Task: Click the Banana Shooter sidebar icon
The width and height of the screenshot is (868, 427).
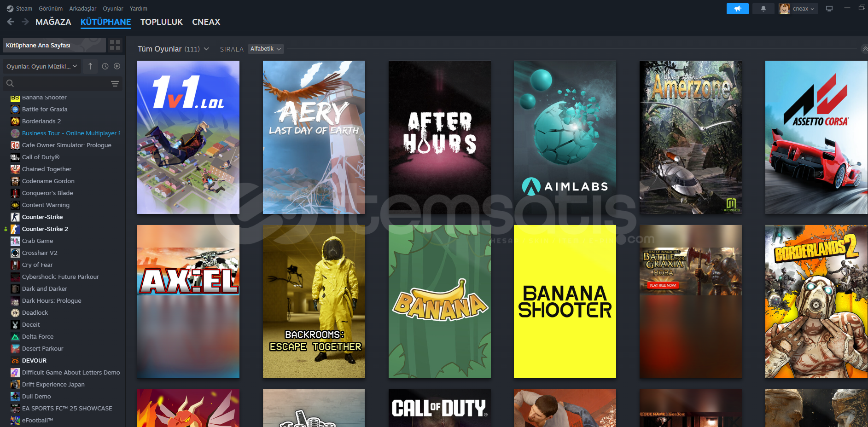Action: click(15, 98)
